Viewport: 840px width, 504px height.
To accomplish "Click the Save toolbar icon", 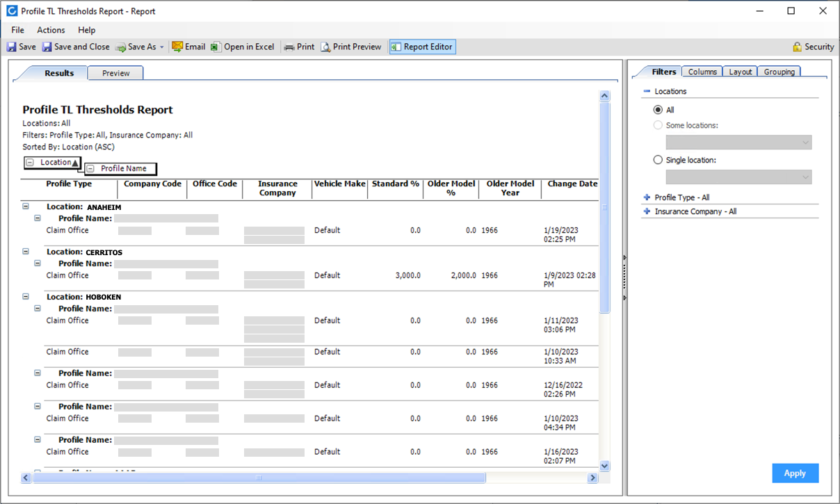I will tap(12, 47).
